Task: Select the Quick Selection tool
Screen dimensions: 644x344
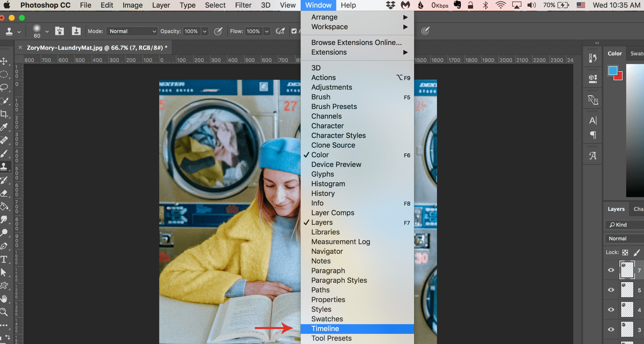Action: [4, 101]
